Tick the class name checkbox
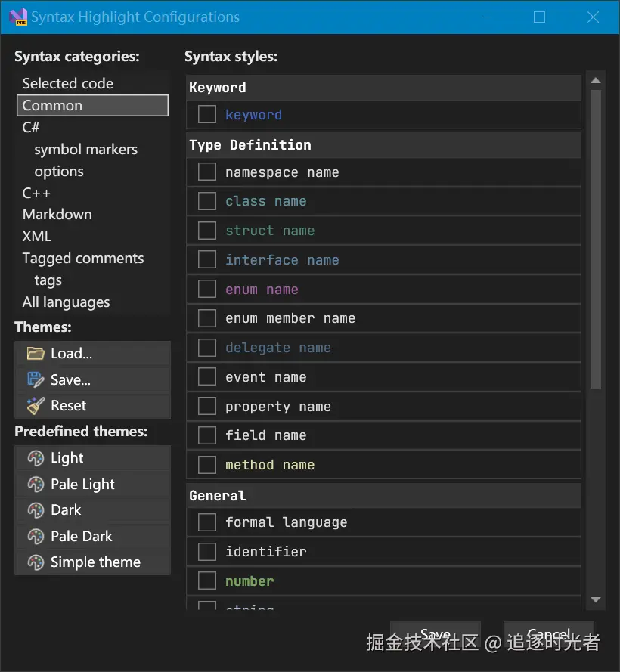620x672 pixels. [x=207, y=201]
